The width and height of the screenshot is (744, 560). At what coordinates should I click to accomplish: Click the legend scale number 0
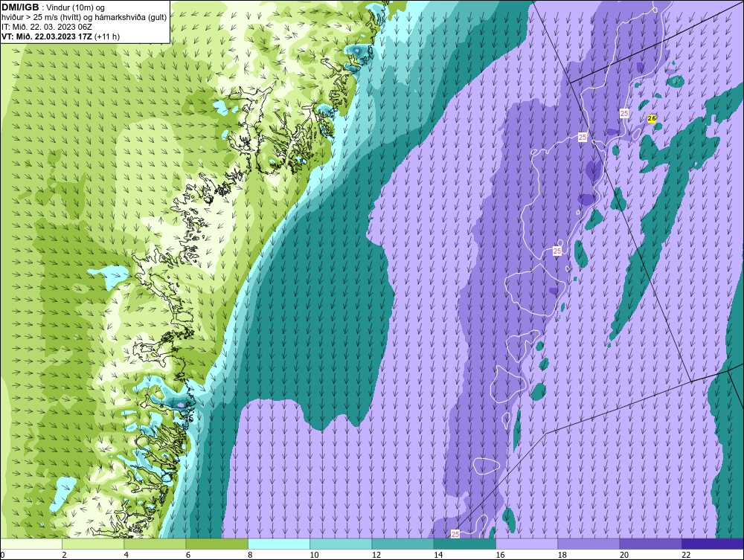pyautogui.click(x=2, y=556)
